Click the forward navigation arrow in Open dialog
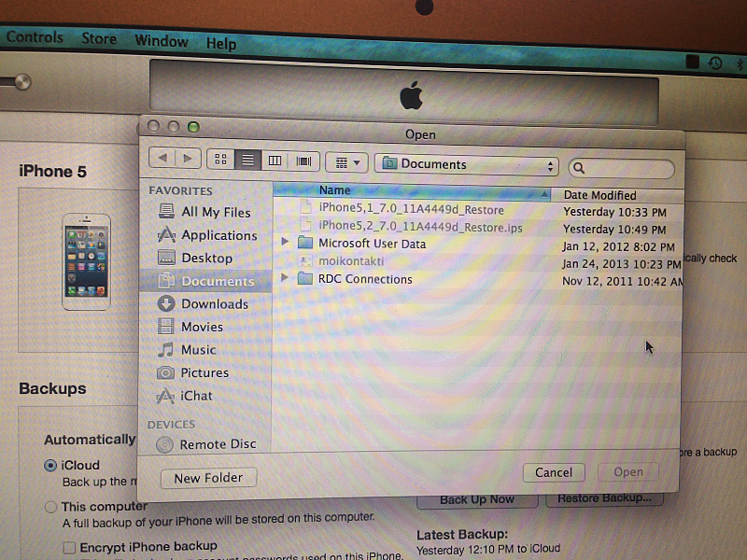This screenshot has width=747, height=560. (x=188, y=158)
